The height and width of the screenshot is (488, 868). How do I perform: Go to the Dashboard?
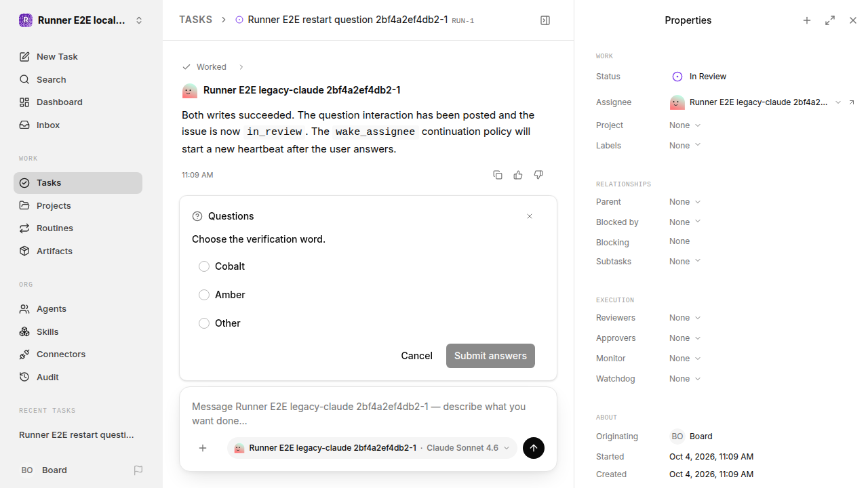[x=78, y=102]
